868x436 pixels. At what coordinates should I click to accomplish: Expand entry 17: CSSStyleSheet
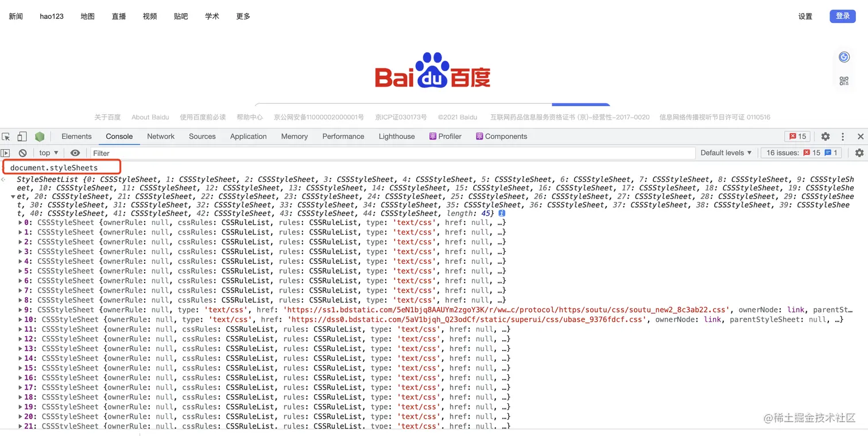coord(21,387)
